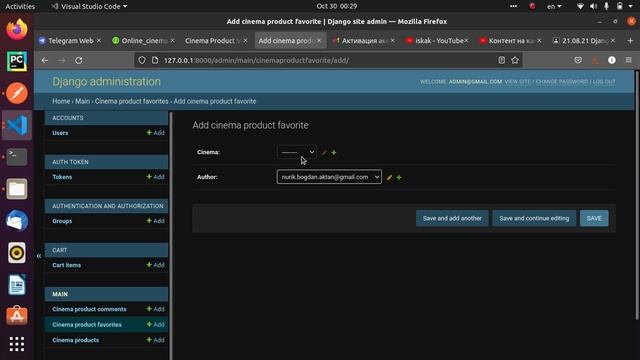Open the Firefox hamburger menu
The image size is (640, 360).
[629, 60]
